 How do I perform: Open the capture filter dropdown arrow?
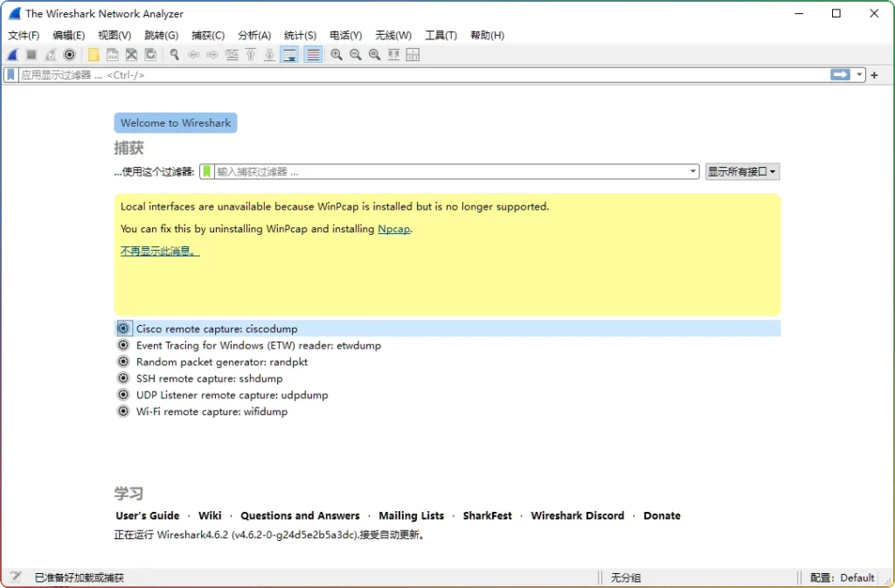(691, 171)
